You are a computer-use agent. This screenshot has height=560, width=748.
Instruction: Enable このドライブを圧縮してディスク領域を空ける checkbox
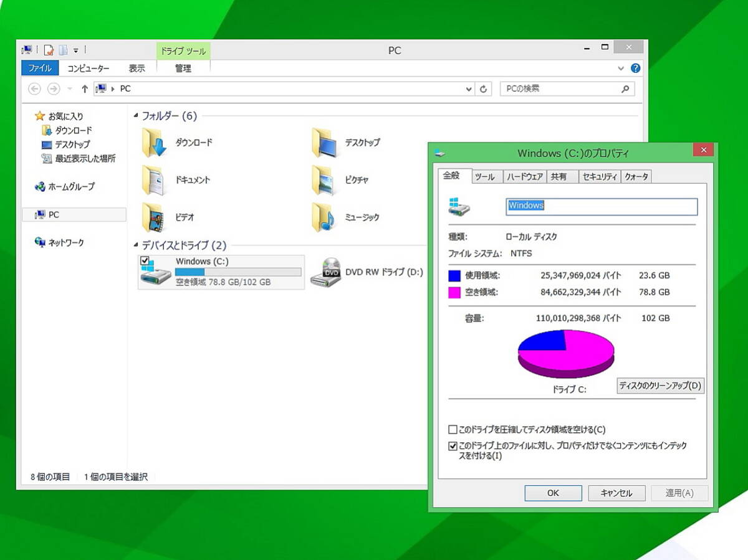point(453,430)
